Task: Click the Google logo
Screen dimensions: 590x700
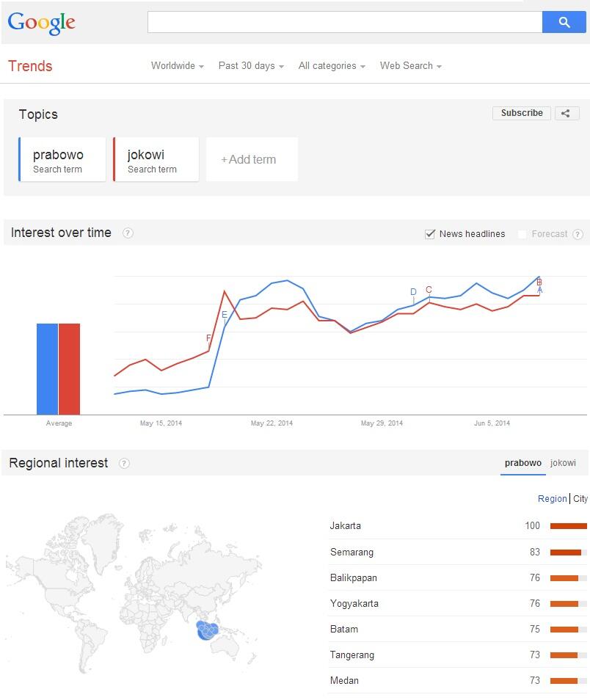Action: pos(42,22)
